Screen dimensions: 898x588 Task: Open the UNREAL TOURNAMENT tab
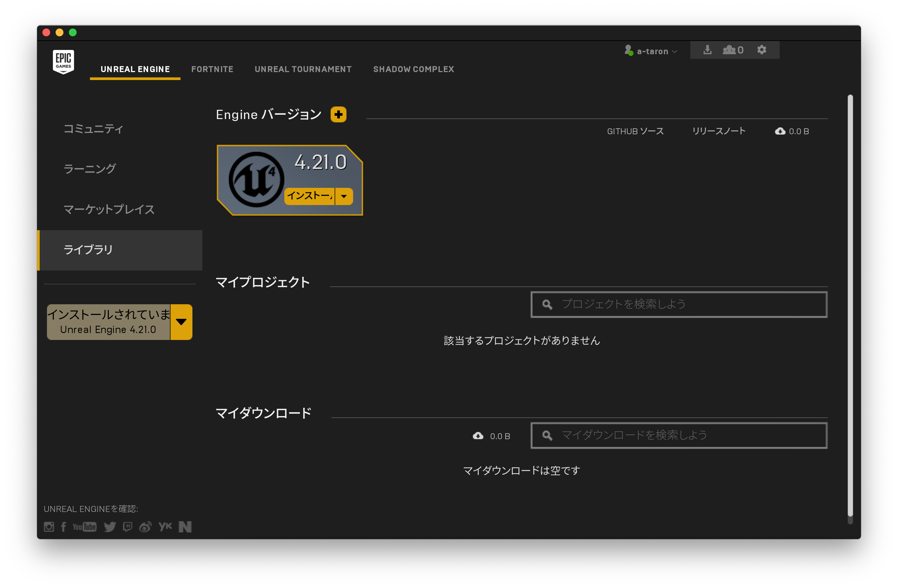coord(303,69)
